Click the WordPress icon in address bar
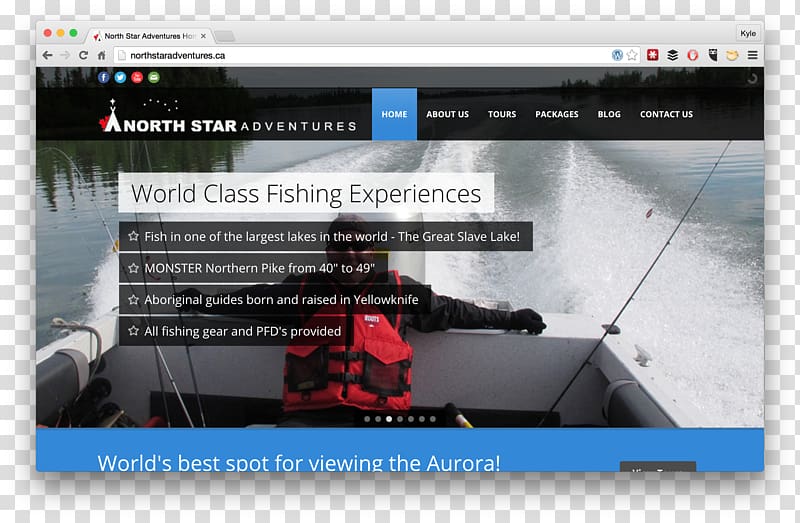800x523 pixels. pos(618,55)
